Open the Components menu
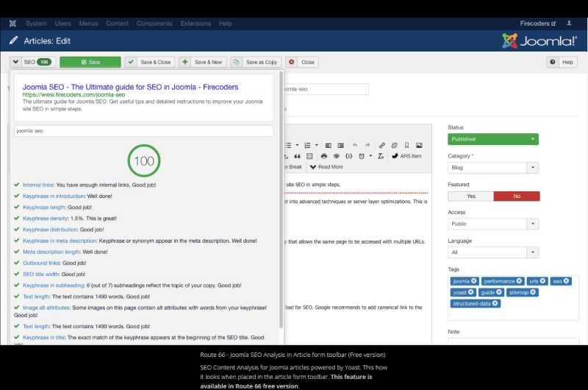Screen dimensions: 588x390 click(154, 24)
